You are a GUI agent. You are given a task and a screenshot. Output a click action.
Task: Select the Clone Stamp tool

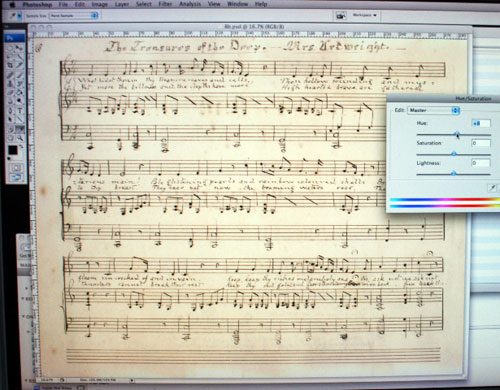[x=10, y=84]
